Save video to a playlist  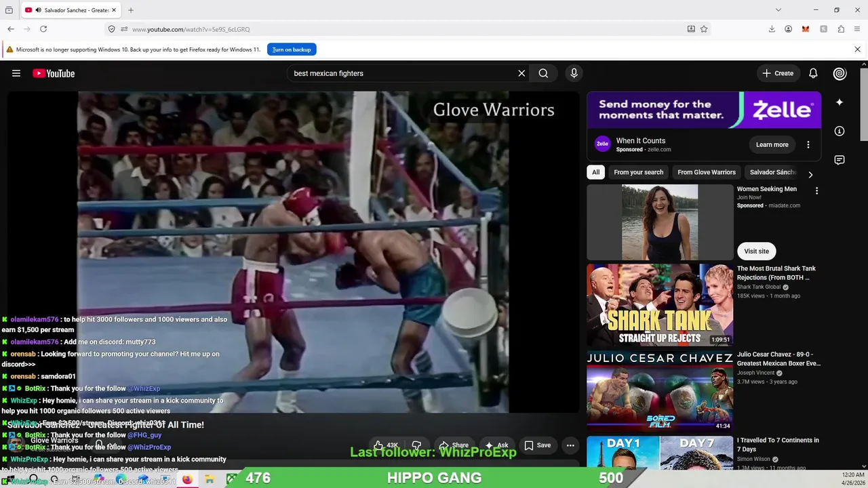pos(538,445)
